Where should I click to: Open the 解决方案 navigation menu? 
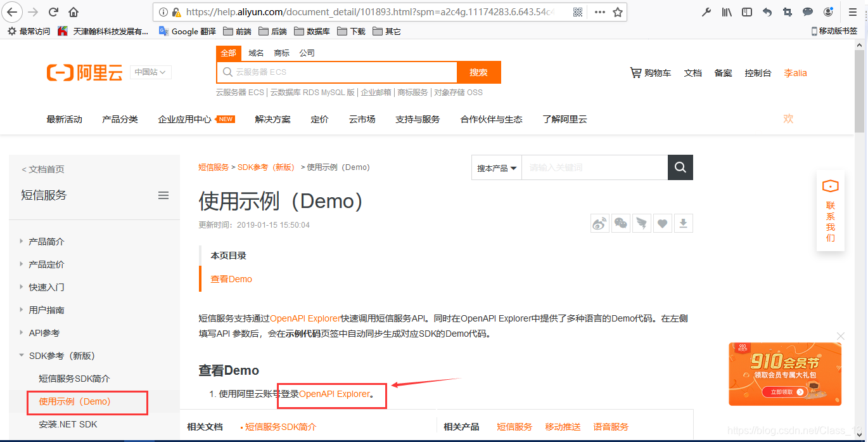[273, 119]
